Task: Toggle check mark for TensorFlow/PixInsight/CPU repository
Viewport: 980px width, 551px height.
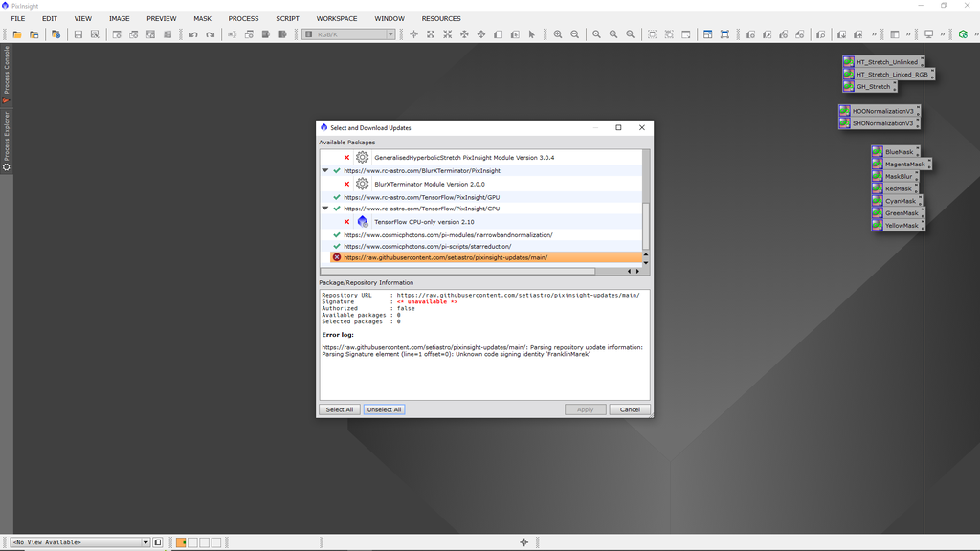Action: coord(337,208)
